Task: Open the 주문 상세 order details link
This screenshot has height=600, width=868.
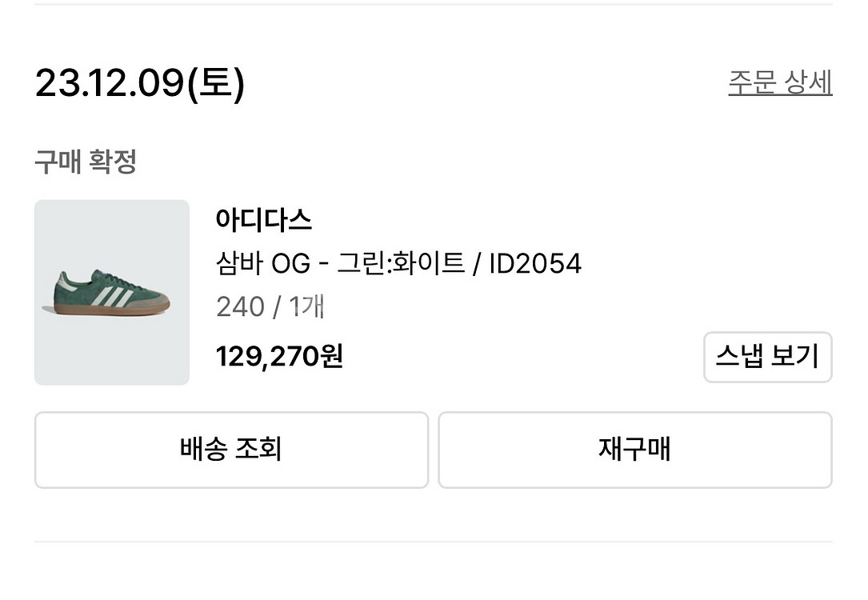Action: [779, 82]
